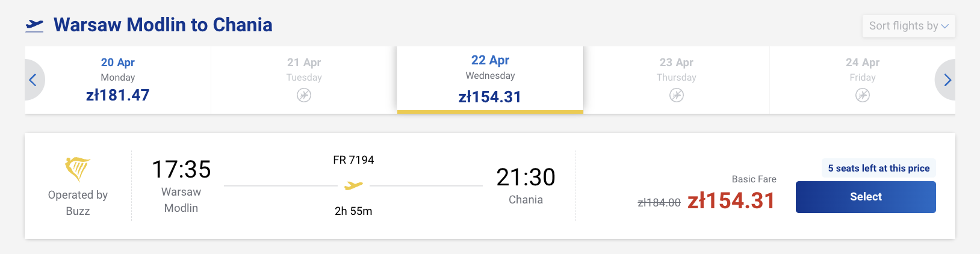Click the no-flights icon under 24 Apr
Image resolution: width=980 pixels, height=254 pixels.
863,95
